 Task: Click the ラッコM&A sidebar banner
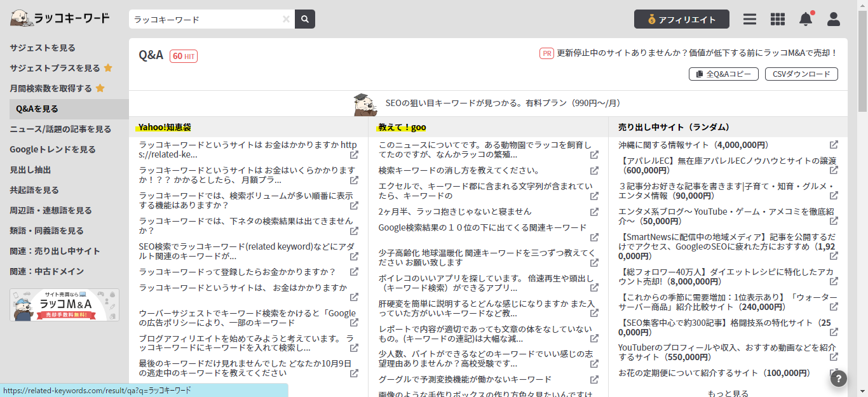coord(64,305)
